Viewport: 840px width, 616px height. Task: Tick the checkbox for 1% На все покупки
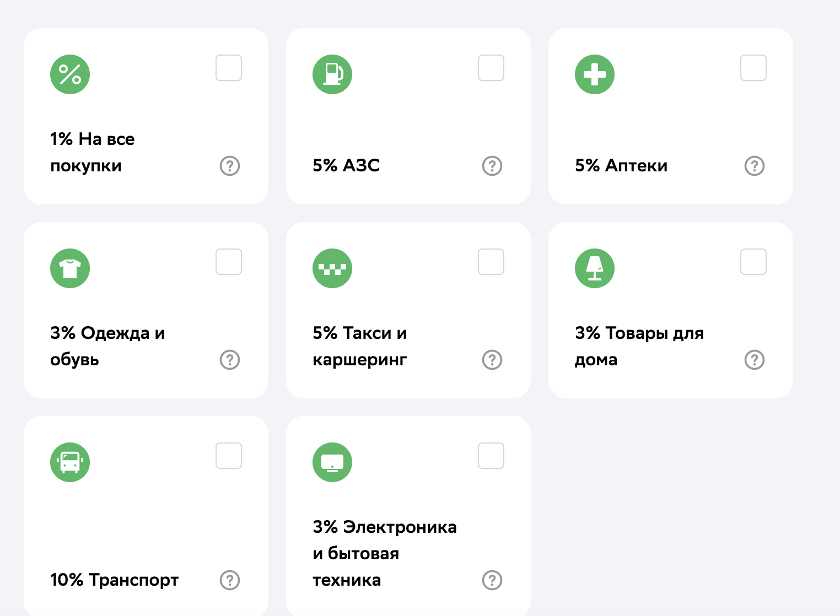coord(229,68)
